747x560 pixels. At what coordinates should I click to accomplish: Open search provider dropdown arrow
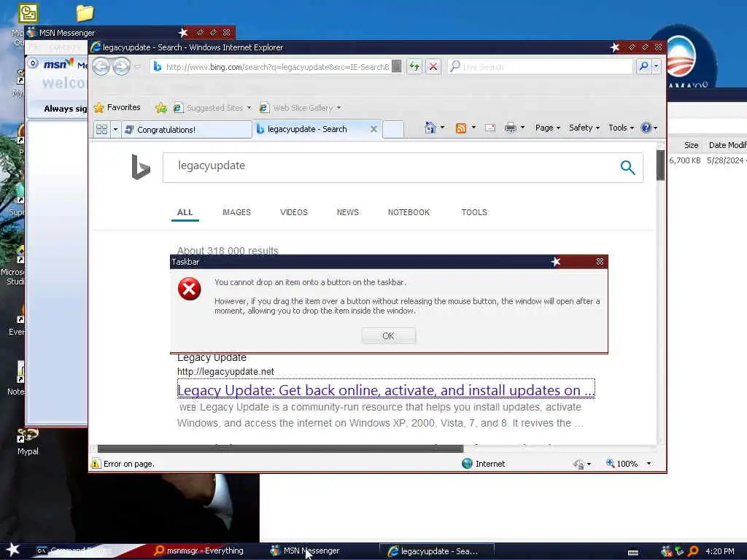(x=657, y=66)
